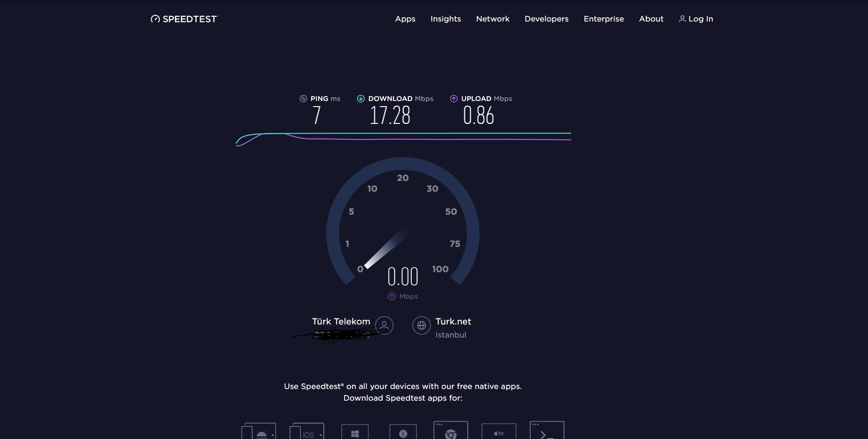Open the Developers menu
The height and width of the screenshot is (439, 868).
pyautogui.click(x=546, y=19)
